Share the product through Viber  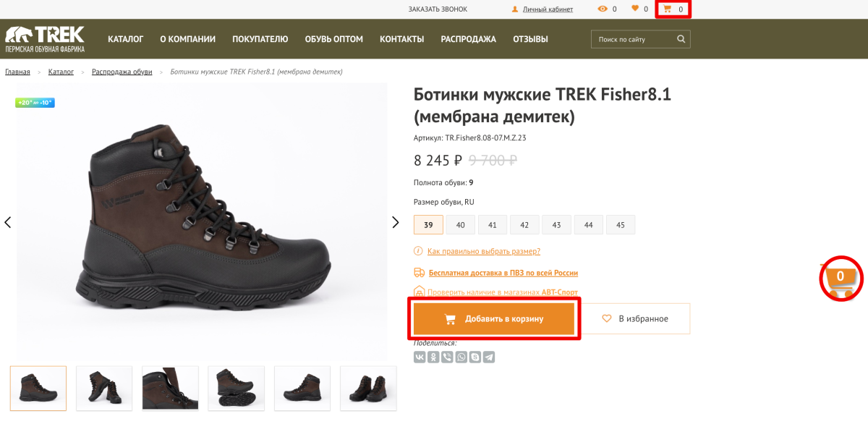tap(447, 357)
